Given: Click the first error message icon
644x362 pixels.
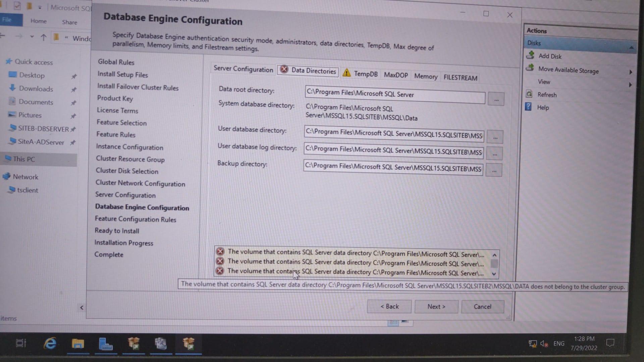Looking at the screenshot, I should 220,251.
